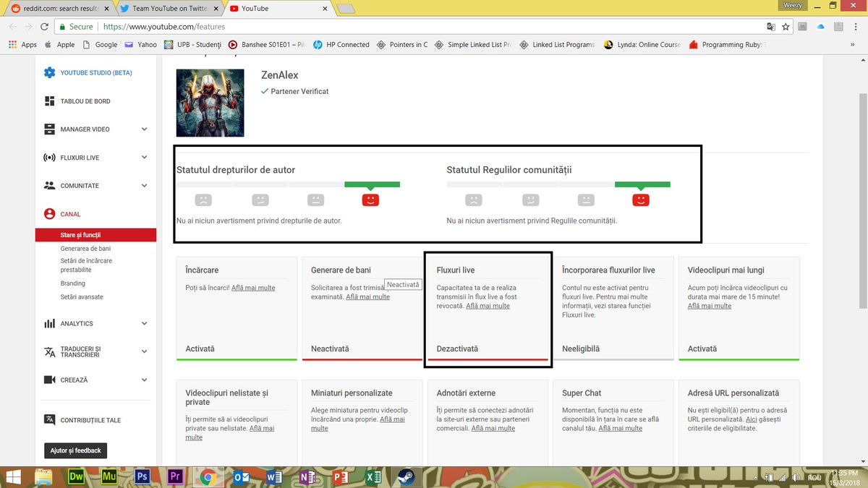Open the HP Connected bookmark
The width and height of the screenshot is (868, 488).
(341, 44)
